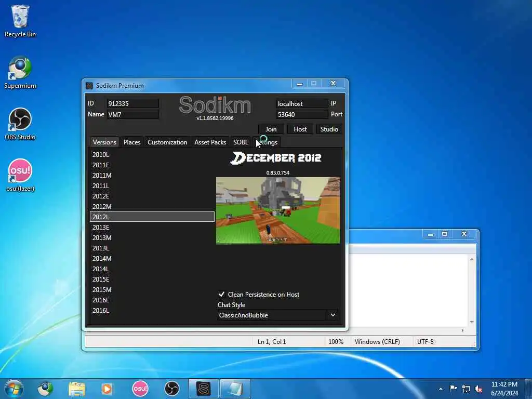The width and height of the screenshot is (532, 399).
Task: Open the Action Center flag icon
Action: [x=453, y=389]
